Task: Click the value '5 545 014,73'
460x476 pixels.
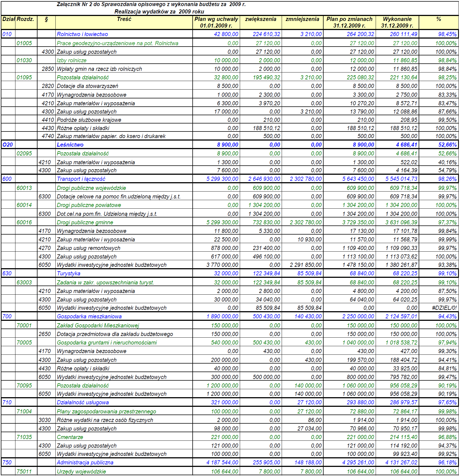Action: (401, 179)
